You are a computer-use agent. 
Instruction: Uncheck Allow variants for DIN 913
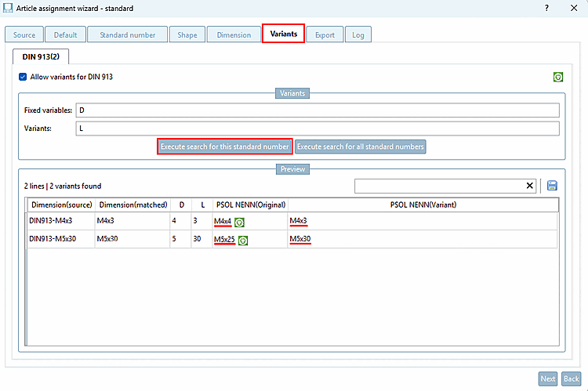(x=23, y=77)
